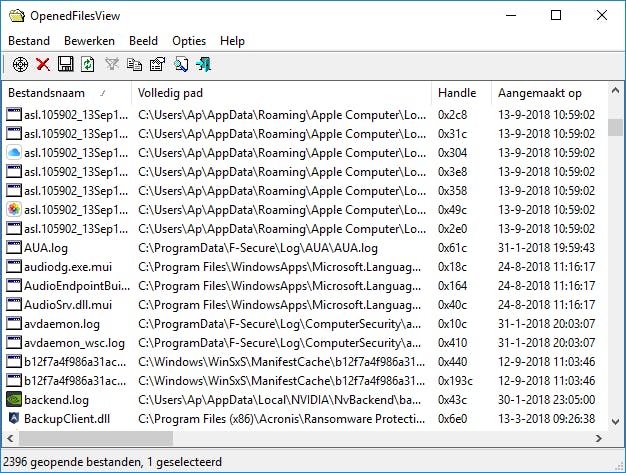Click the vertical scrollbar down arrow
The image size is (626, 473).
click(616, 420)
